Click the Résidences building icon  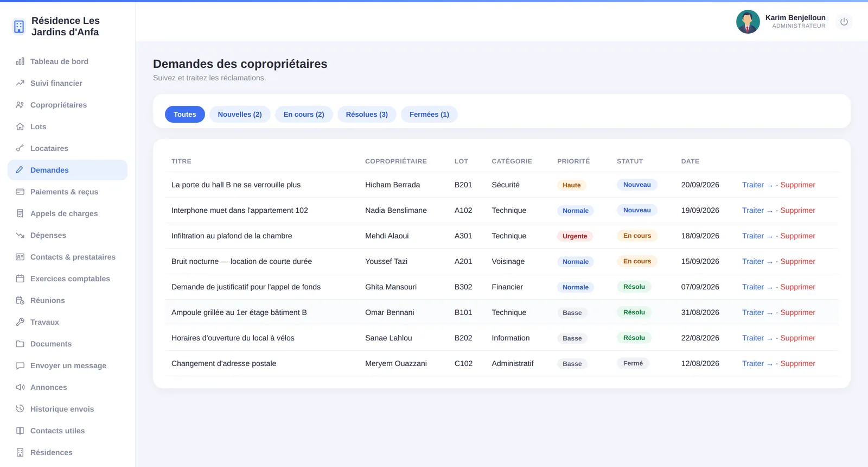click(20, 452)
